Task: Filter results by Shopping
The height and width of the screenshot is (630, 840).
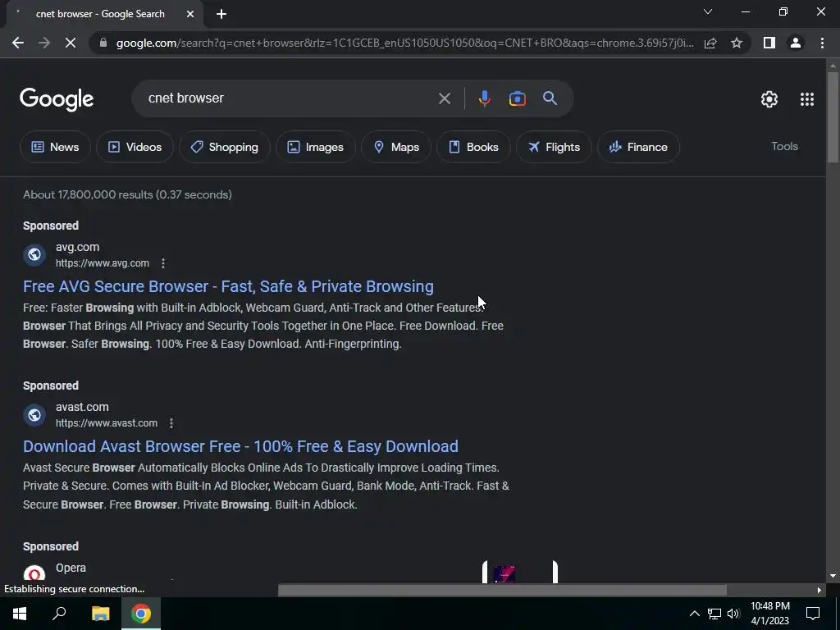Action: tap(225, 147)
